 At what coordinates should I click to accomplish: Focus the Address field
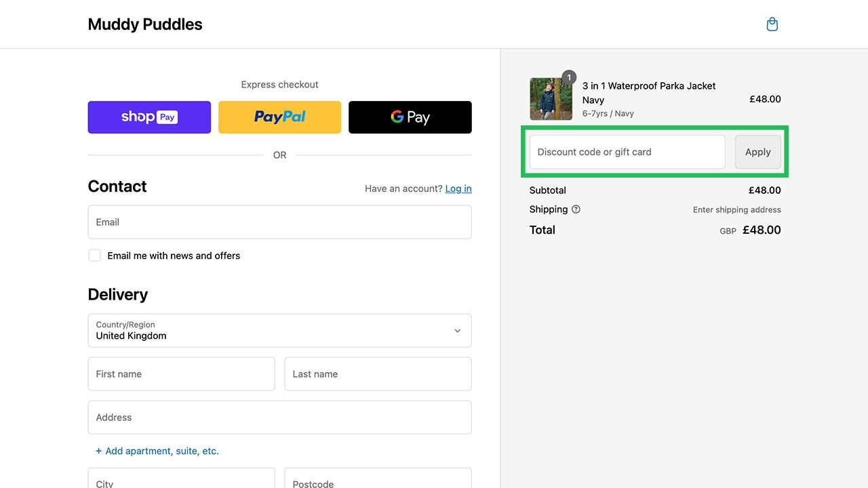279,418
